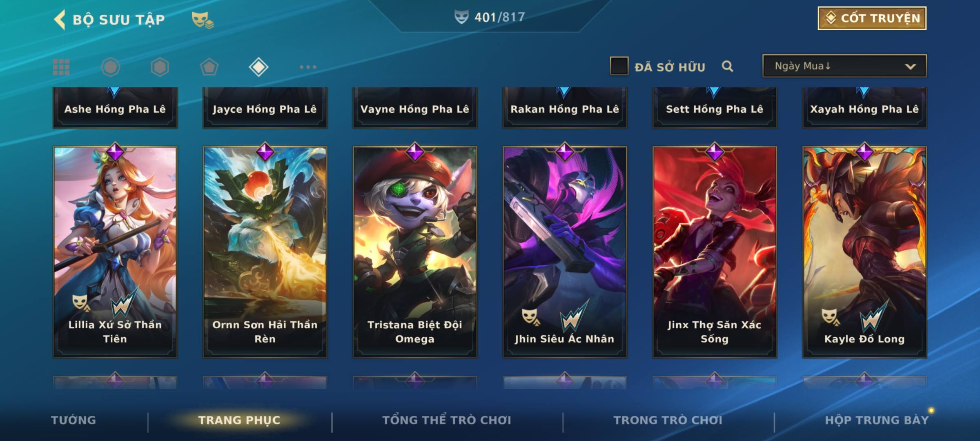This screenshot has height=441, width=980.
Task: Go back using the Bộ Sưu Tập arrow
Action: point(60,20)
